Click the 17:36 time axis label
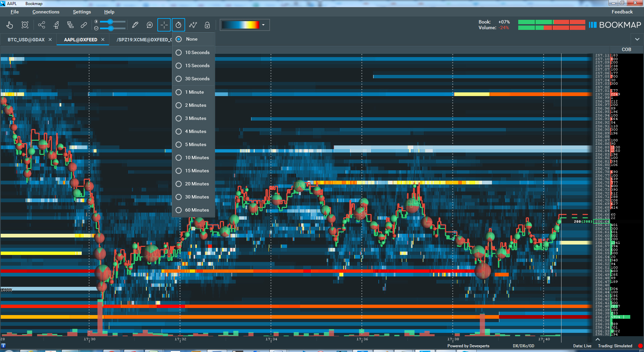 coord(362,339)
